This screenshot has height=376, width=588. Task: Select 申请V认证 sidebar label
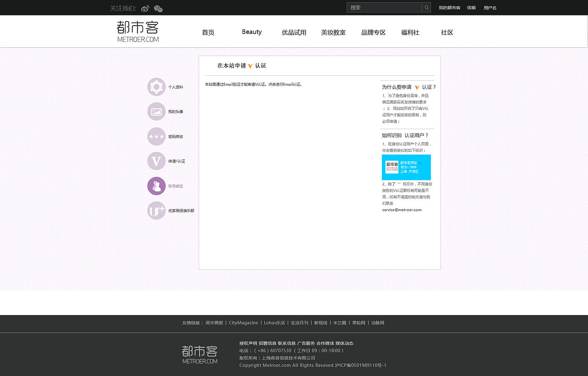point(176,162)
